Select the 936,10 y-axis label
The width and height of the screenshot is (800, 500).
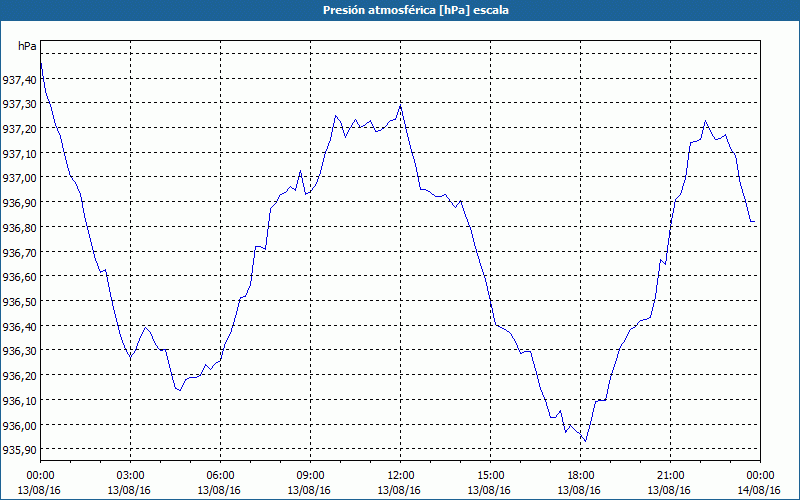19,400
